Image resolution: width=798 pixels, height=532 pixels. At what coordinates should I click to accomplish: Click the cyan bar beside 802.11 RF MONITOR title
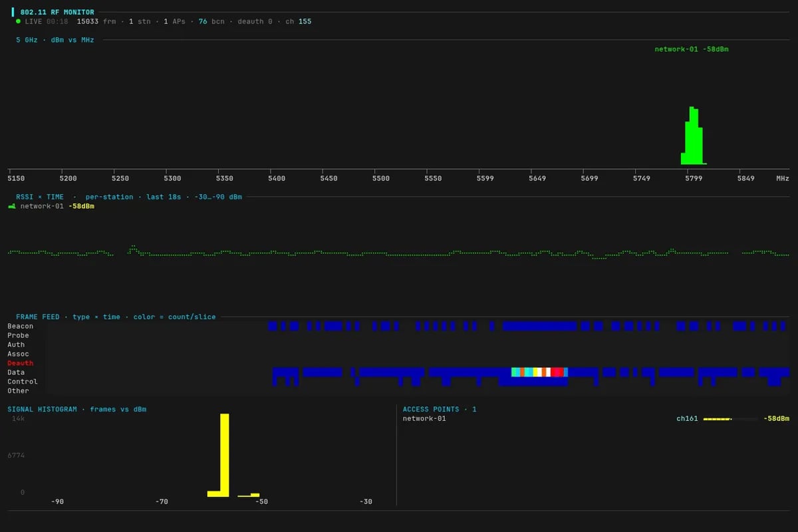click(x=13, y=12)
